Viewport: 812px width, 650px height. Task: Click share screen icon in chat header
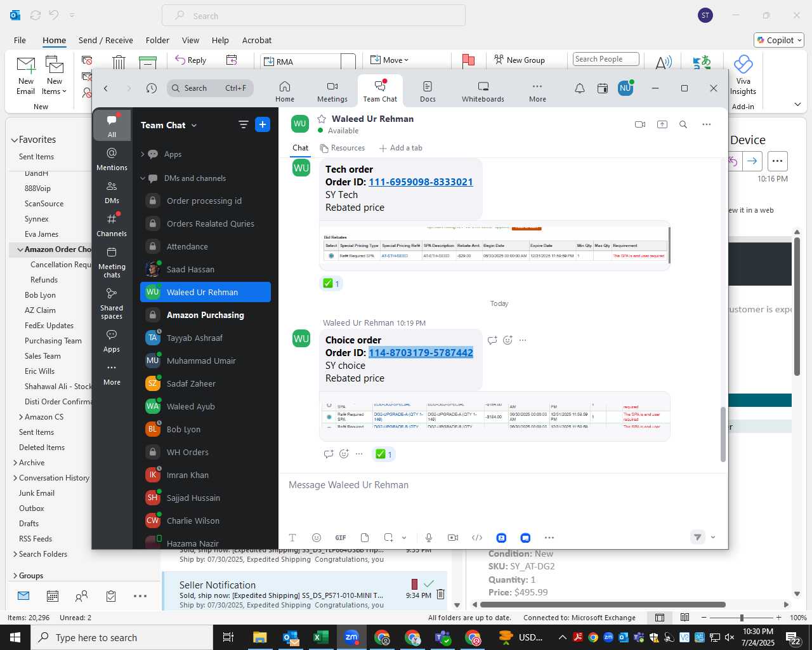coord(662,124)
